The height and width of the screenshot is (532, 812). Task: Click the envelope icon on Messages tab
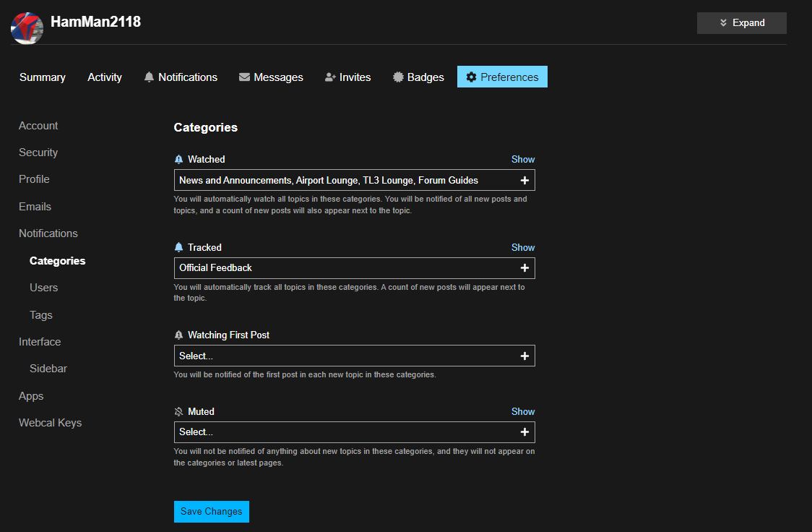coord(244,77)
